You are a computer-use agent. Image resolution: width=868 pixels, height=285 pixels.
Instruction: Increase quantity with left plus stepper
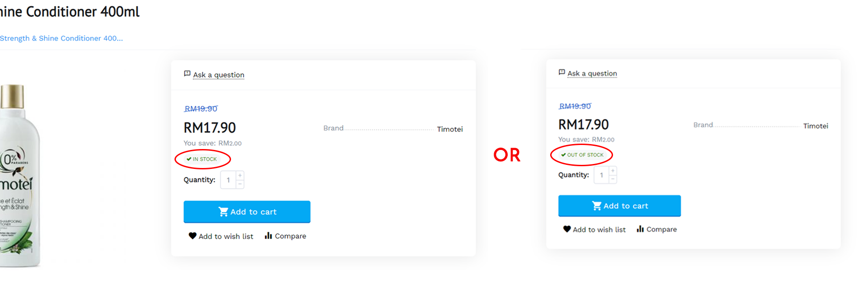240,175
